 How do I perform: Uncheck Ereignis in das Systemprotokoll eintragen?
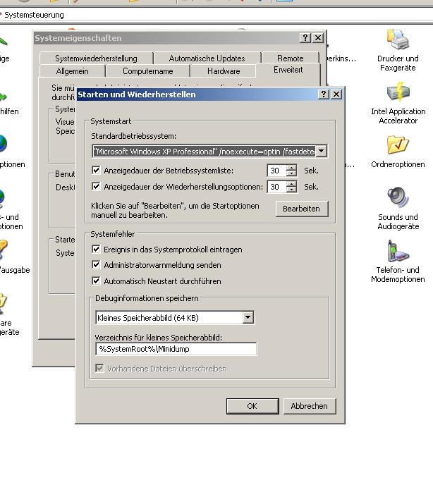click(x=97, y=250)
